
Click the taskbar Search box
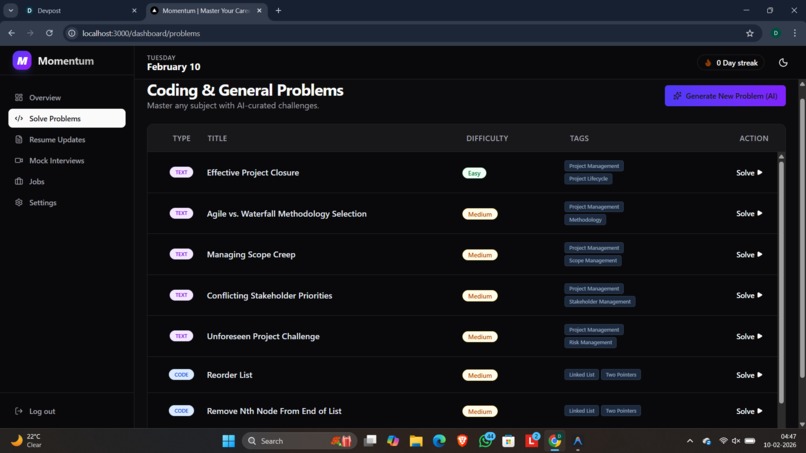coord(299,441)
